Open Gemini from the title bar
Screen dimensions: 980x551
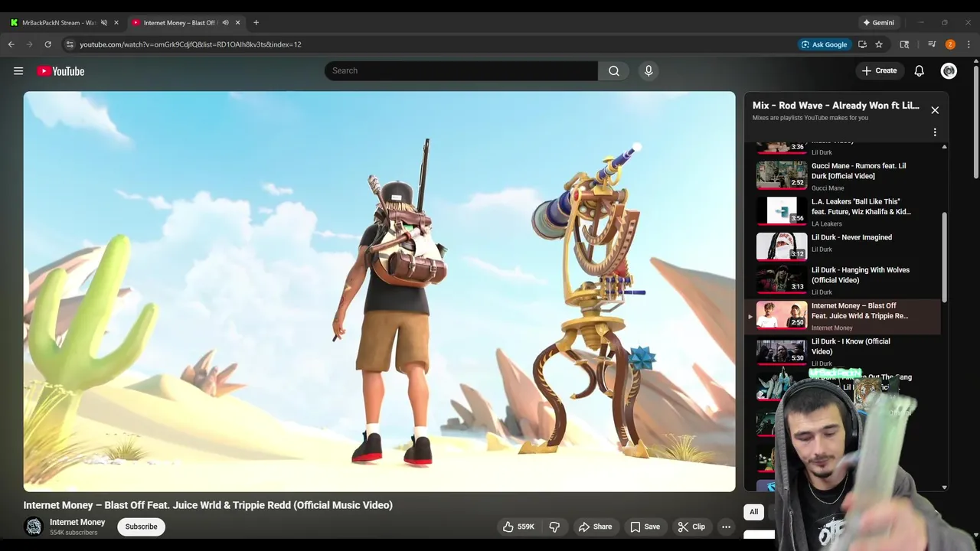click(x=879, y=23)
